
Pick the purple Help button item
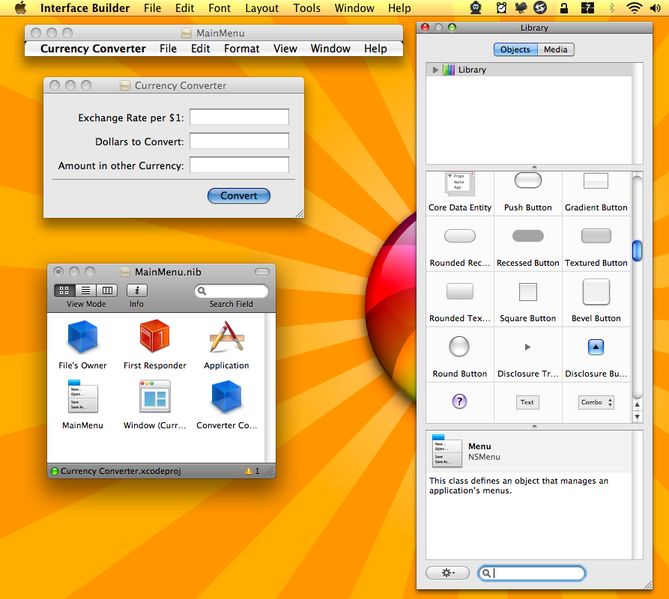tap(459, 401)
